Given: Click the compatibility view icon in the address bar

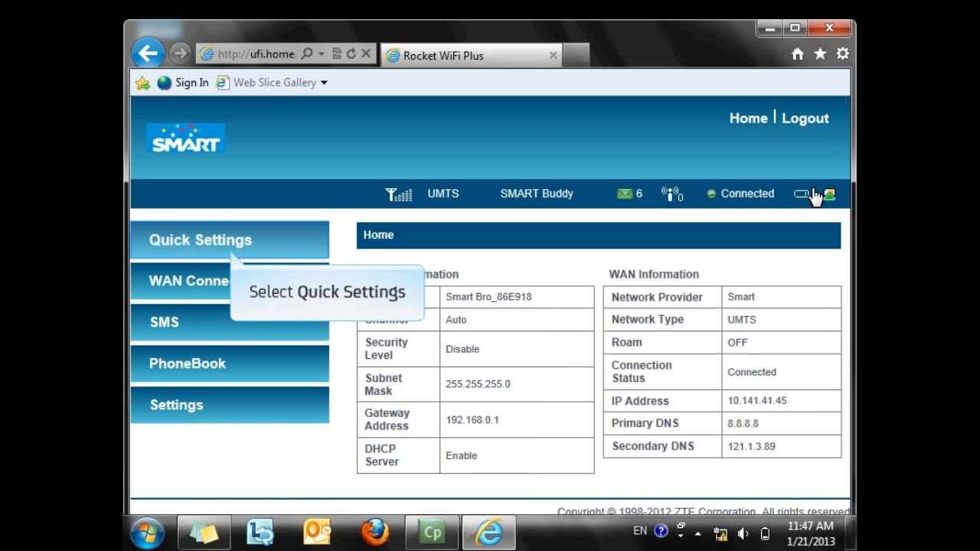Looking at the screenshot, I should pyautogui.click(x=337, y=54).
